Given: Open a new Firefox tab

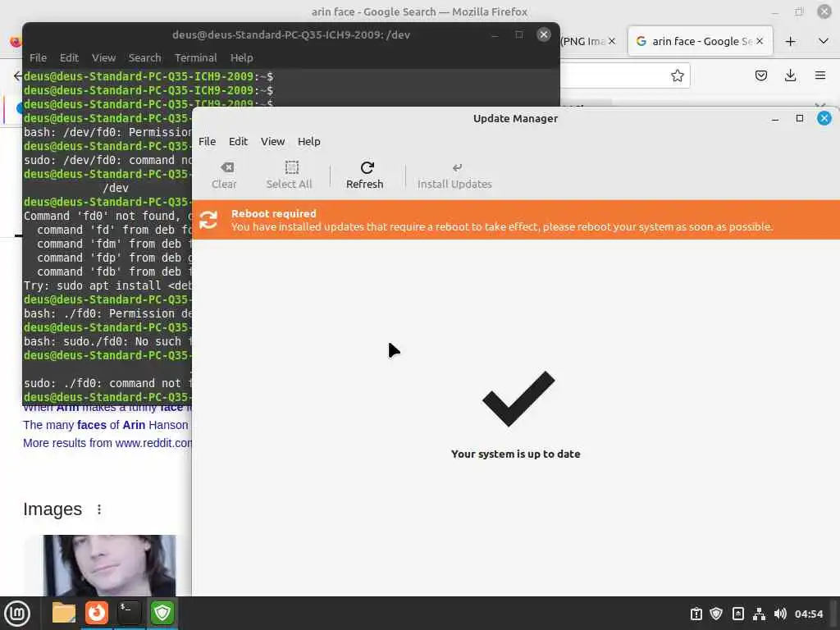Looking at the screenshot, I should [x=790, y=41].
